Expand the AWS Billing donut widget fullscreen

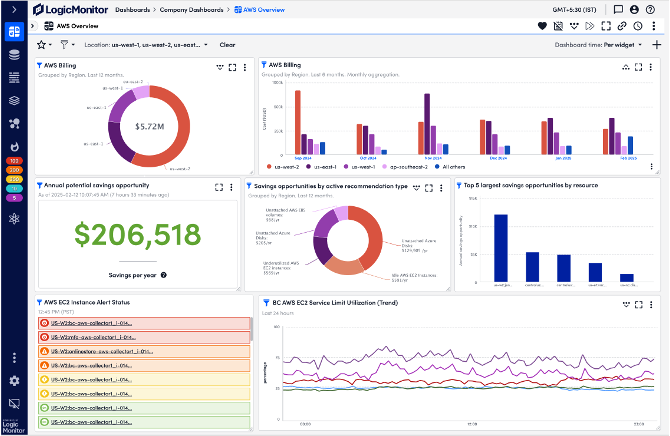coord(232,67)
